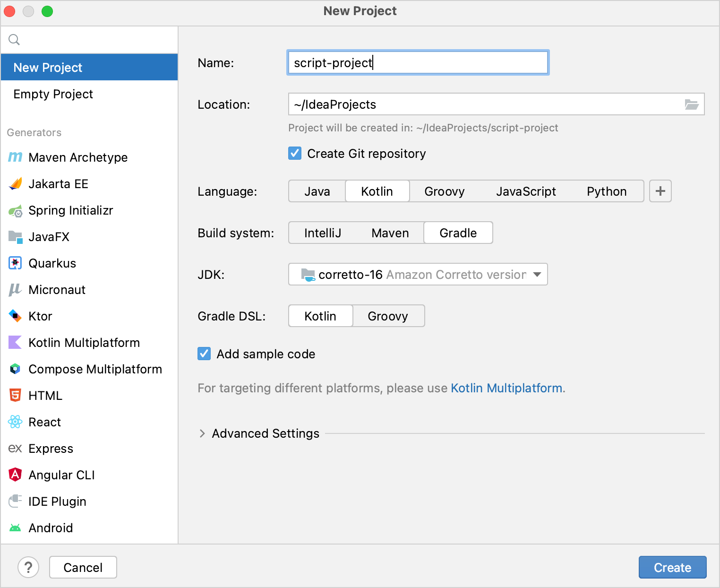This screenshot has width=720, height=588.
Task: Toggle the Add sample code checkbox
Action: 204,354
